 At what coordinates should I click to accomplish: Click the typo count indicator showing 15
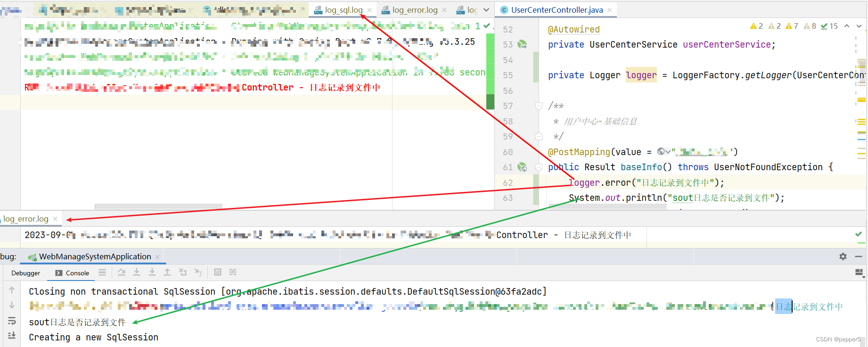(829, 26)
